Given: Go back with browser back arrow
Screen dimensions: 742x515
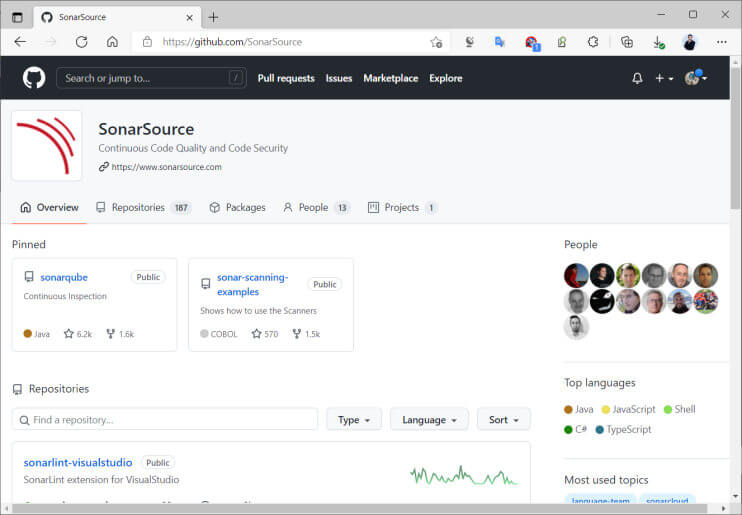Looking at the screenshot, I should pyautogui.click(x=20, y=42).
